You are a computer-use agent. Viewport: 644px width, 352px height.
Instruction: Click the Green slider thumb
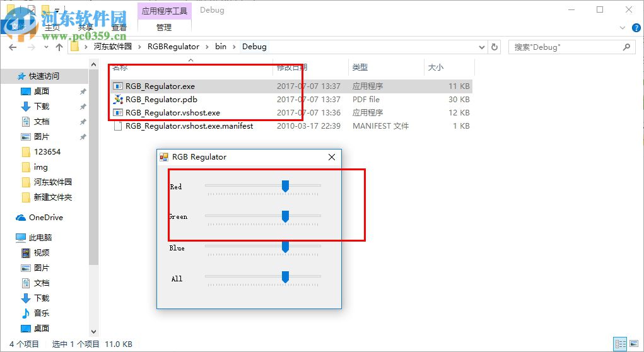(285, 216)
